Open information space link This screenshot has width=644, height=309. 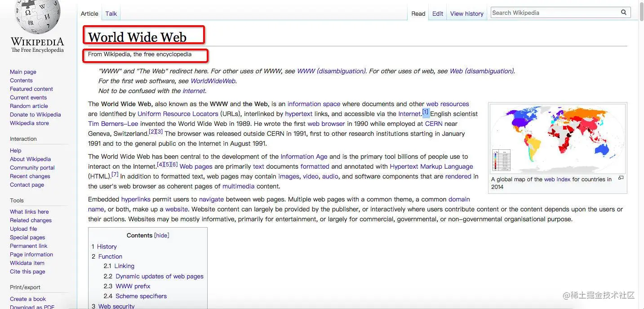314,104
